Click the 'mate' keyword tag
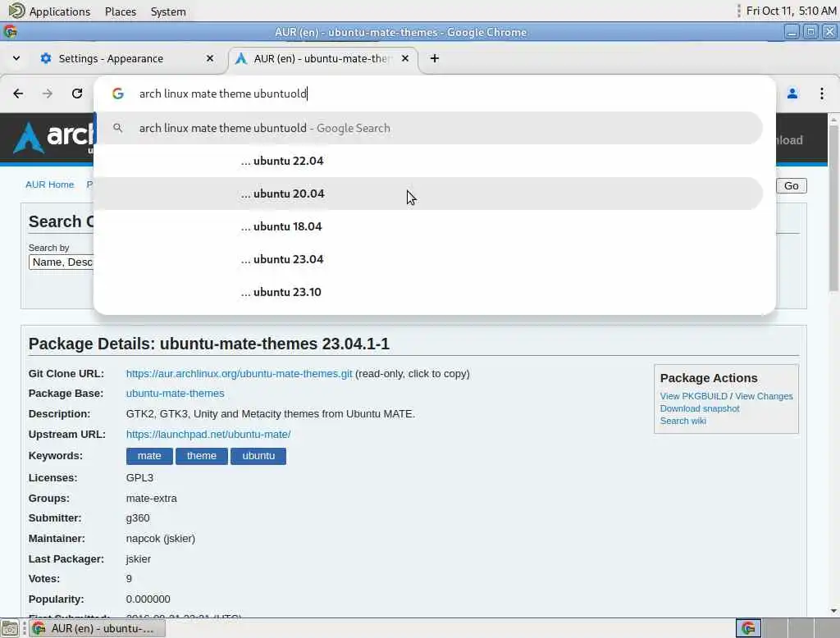840x638 pixels. click(149, 456)
